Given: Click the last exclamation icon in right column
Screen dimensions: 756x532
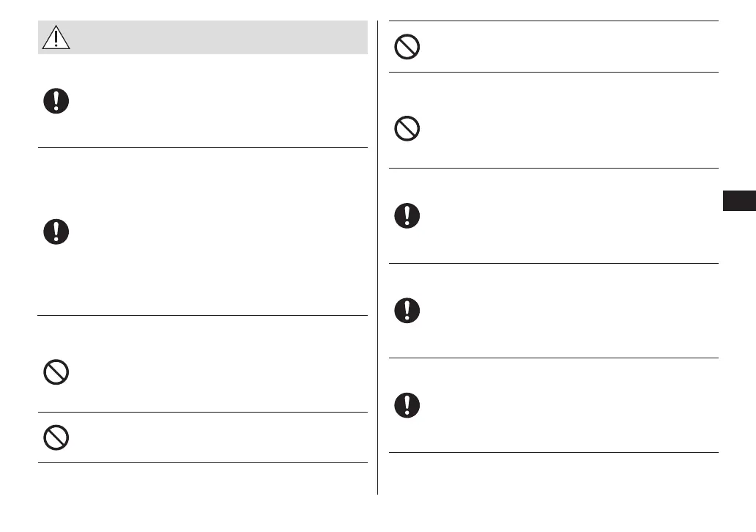Looking at the screenshot, I should coord(407,405).
